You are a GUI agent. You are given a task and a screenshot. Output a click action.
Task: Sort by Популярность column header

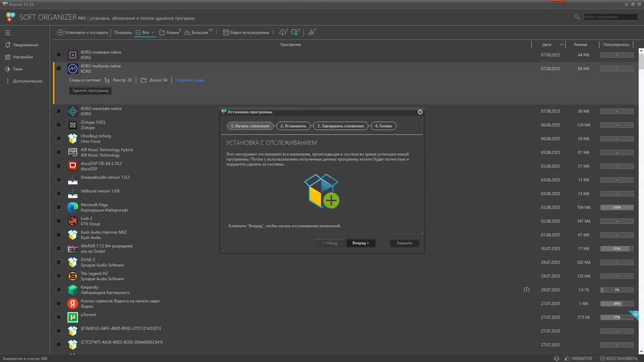pyautogui.click(x=616, y=45)
